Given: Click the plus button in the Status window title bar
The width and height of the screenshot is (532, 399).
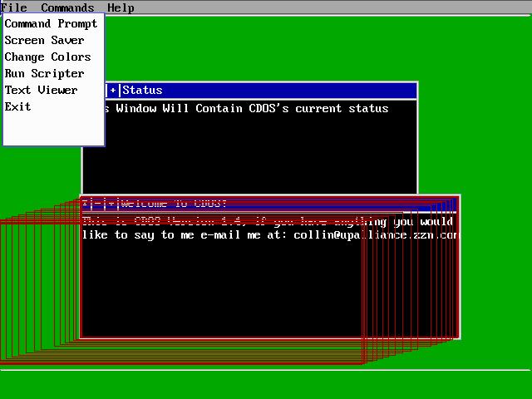Looking at the screenshot, I should 113,91.
